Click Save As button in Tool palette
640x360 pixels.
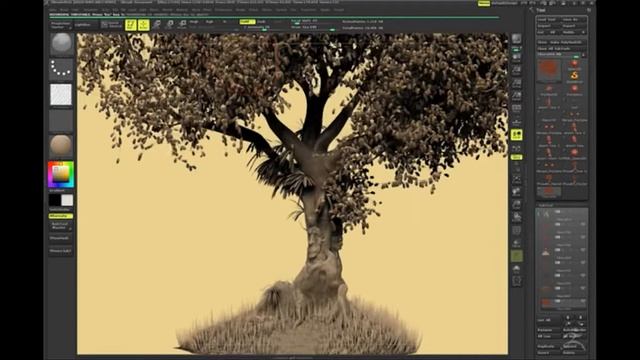click(x=574, y=19)
